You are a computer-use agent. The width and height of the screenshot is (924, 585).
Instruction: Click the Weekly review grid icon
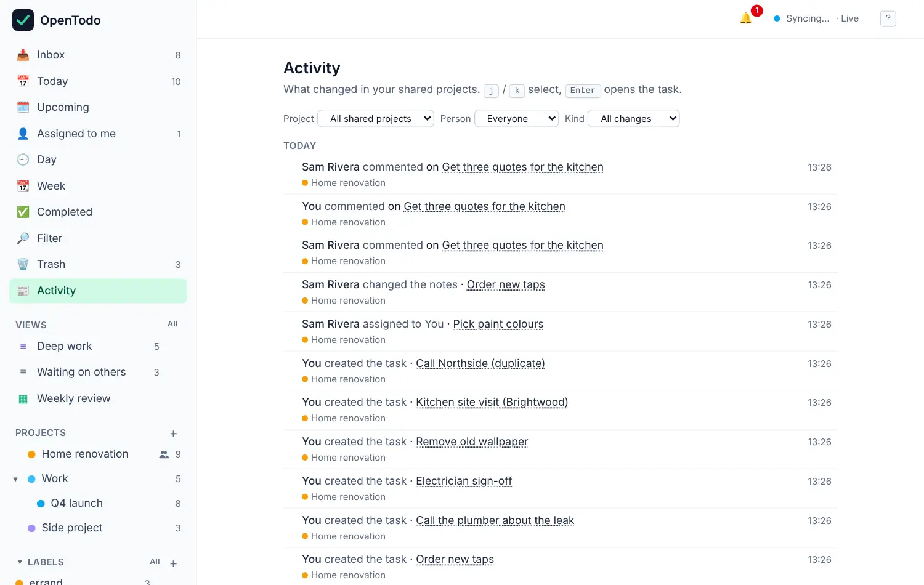click(23, 398)
